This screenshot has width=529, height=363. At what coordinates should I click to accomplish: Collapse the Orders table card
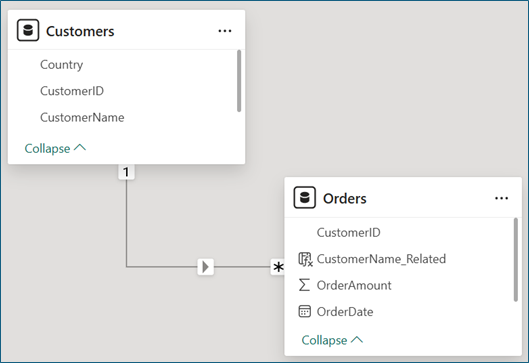[x=332, y=340]
